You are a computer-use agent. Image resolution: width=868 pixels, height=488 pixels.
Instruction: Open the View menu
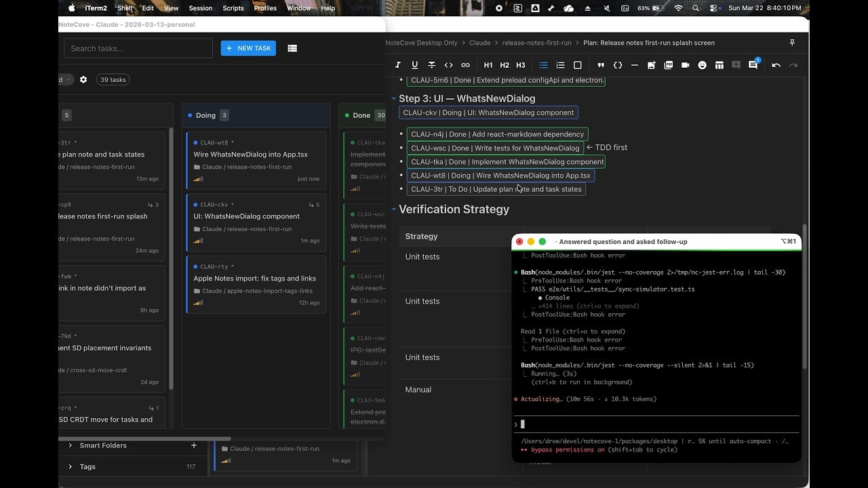[x=172, y=8]
